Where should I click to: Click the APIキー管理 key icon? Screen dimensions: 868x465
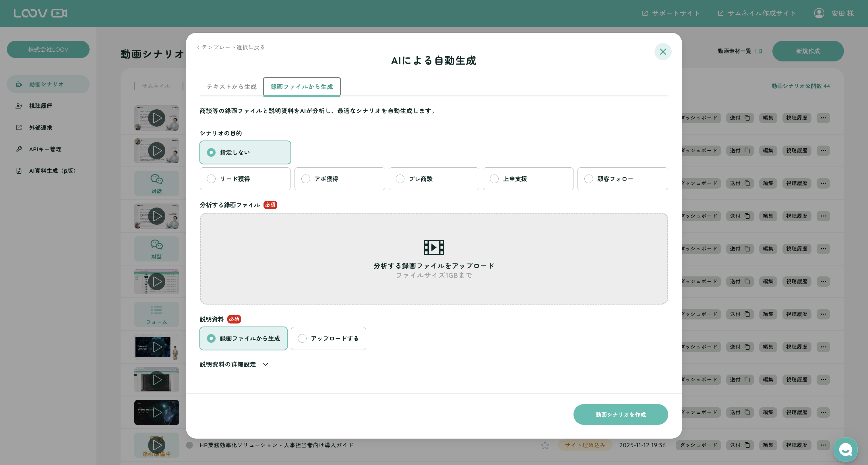click(x=19, y=149)
